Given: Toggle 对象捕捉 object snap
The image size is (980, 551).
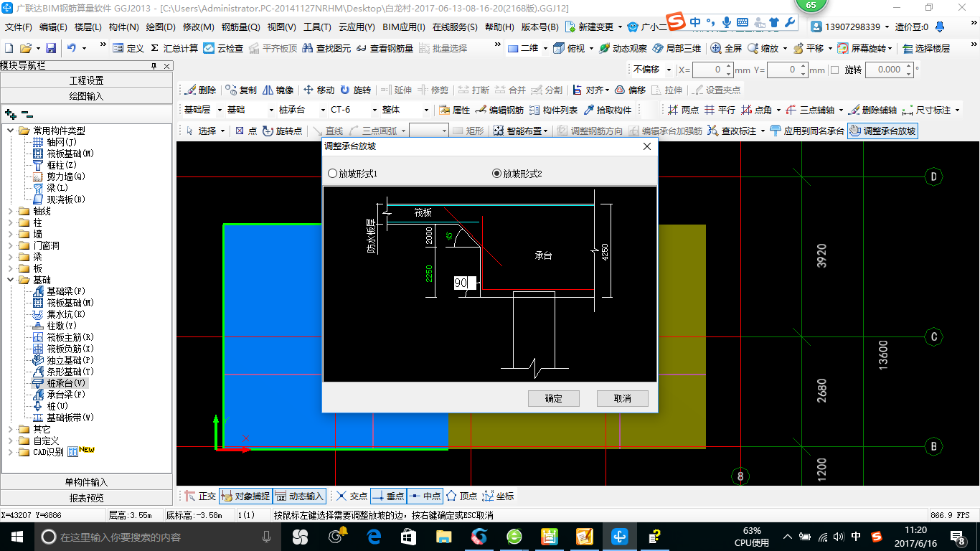Looking at the screenshot, I should (x=245, y=496).
